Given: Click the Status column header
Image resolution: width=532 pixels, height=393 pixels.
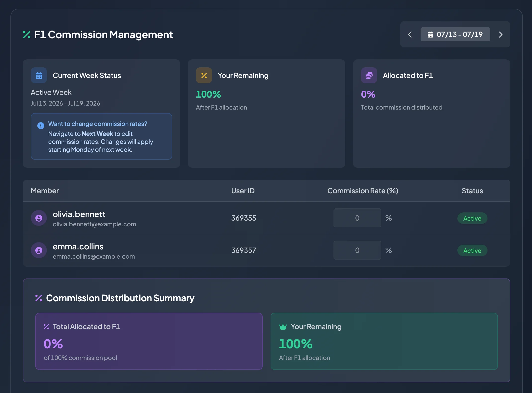Looking at the screenshot, I should [x=472, y=191].
